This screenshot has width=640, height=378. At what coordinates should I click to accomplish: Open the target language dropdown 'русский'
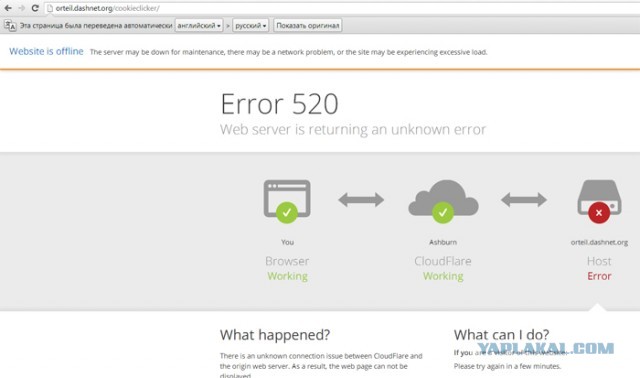[x=251, y=26]
